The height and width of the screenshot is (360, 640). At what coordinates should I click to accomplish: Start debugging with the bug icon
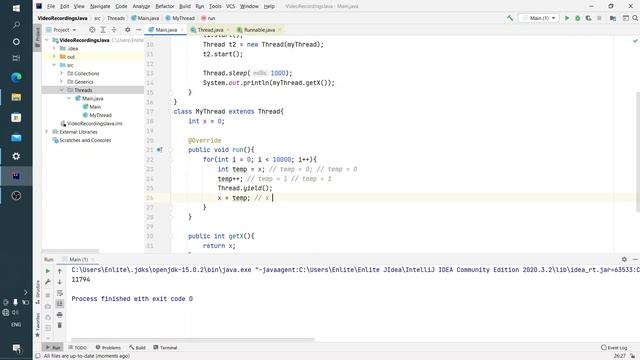pos(578,18)
